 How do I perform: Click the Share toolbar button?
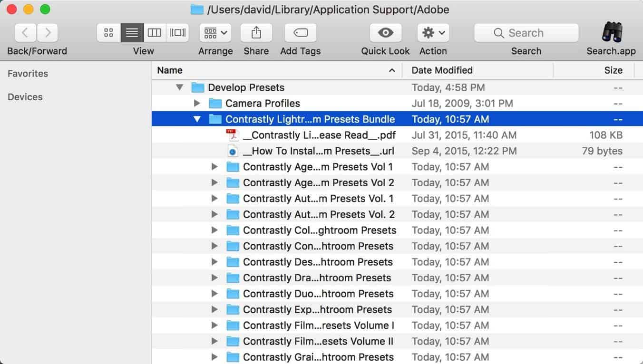256,33
